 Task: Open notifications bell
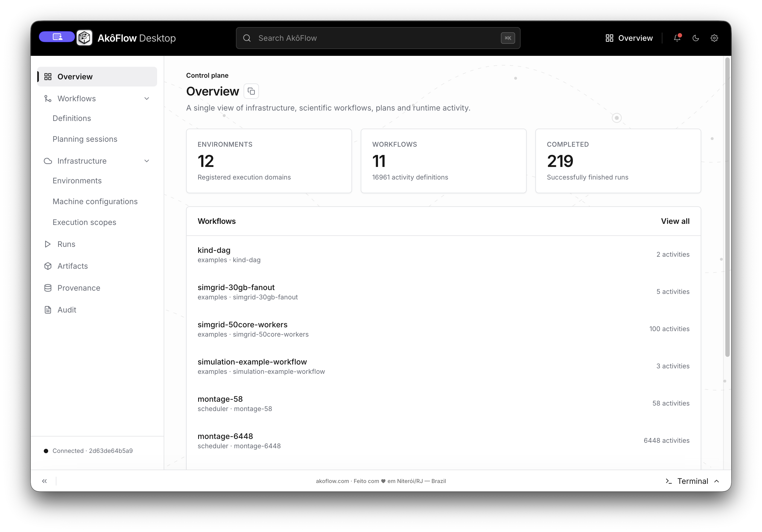pos(677,38)
